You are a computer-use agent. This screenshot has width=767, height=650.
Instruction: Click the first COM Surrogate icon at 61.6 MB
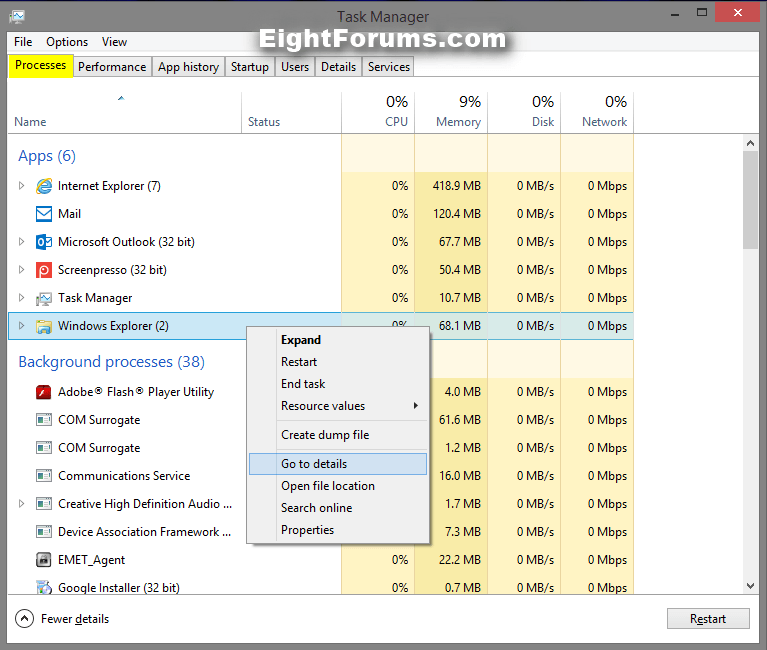point(44,420)
